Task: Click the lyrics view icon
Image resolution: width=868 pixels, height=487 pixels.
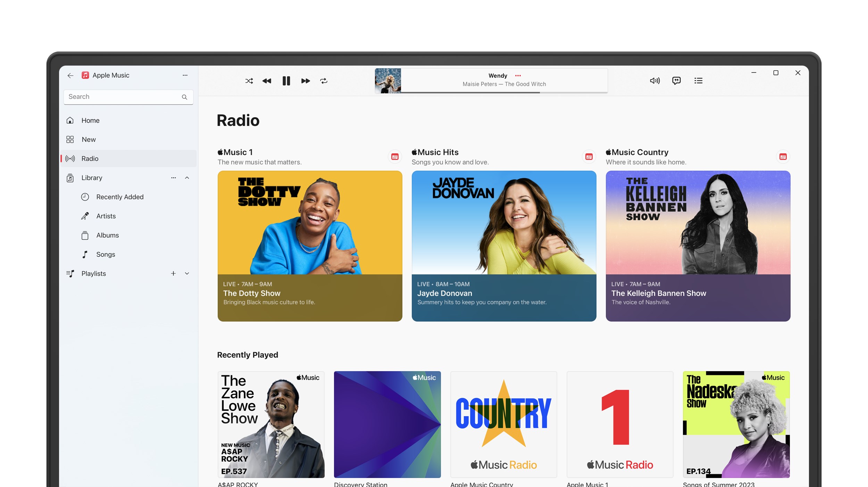Action: click(x=676, y=80)
